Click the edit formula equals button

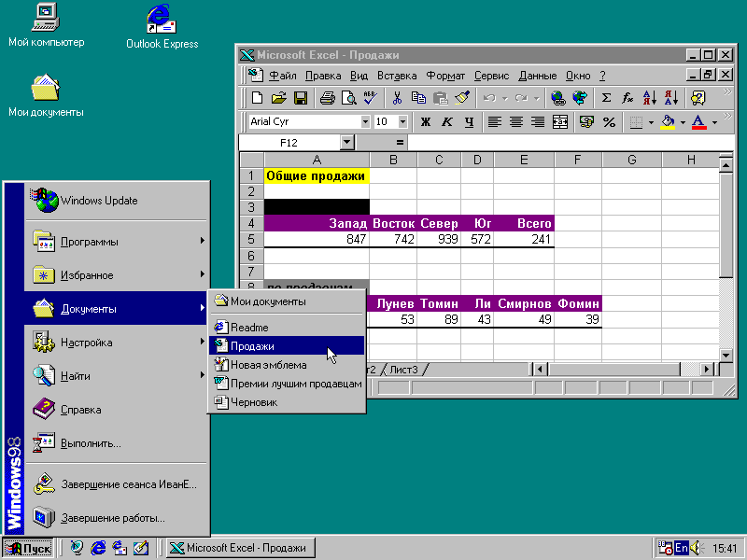tap(400, 143)
